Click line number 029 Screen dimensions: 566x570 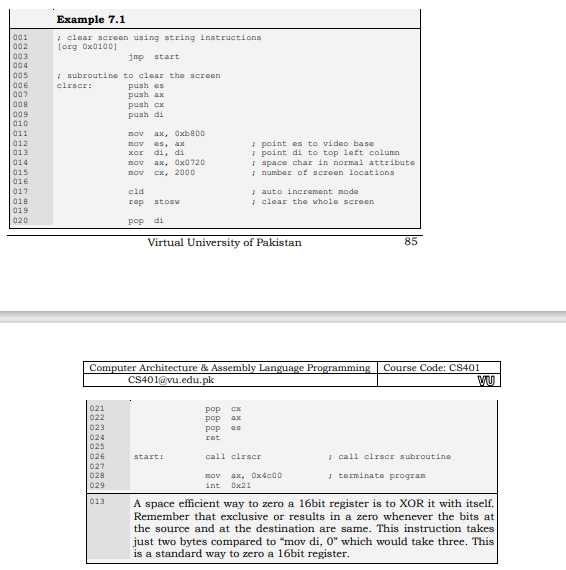pos(97,486)
